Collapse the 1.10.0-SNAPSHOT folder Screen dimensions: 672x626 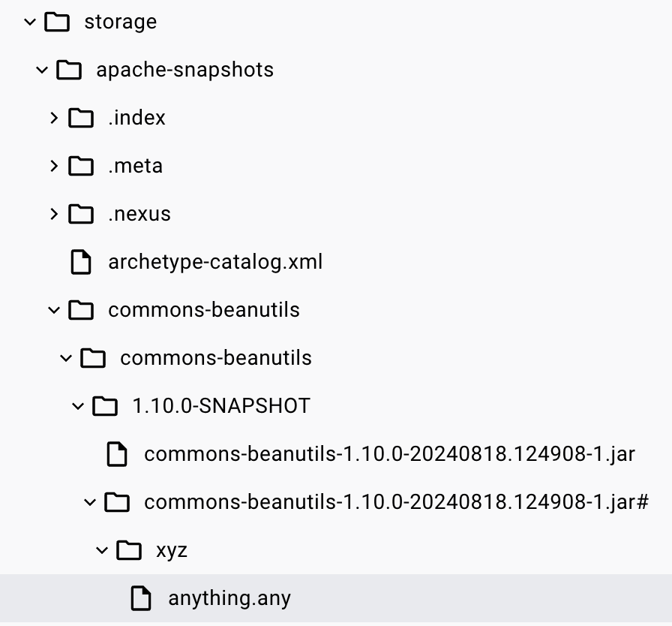pyautogui.click(x=78, y=405)
